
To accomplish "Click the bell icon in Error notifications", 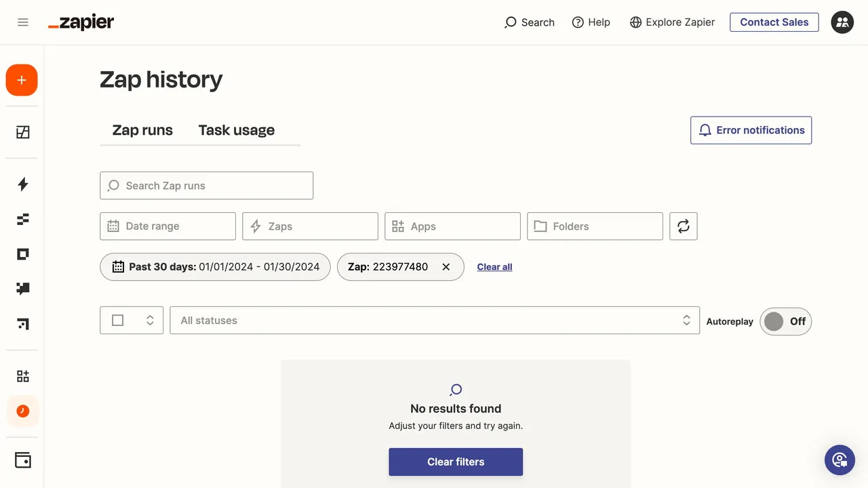I will click(x=705, y=130).
